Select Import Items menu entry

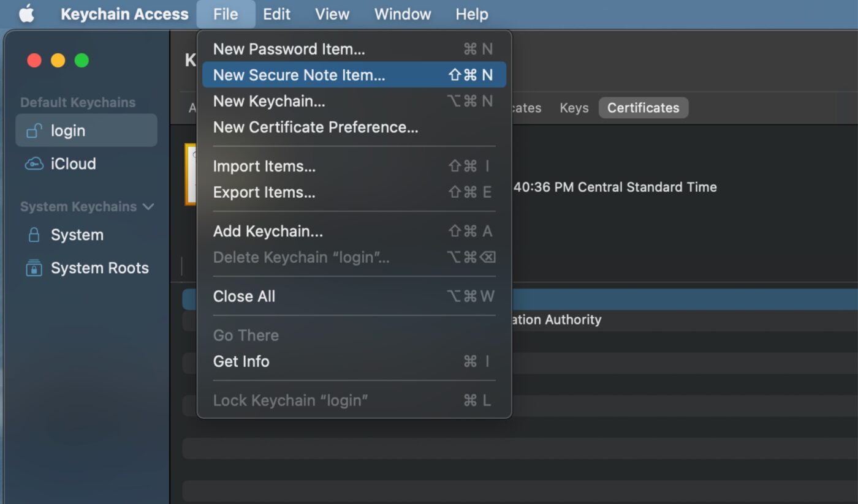pyautogui.click(x=264, y=166)
